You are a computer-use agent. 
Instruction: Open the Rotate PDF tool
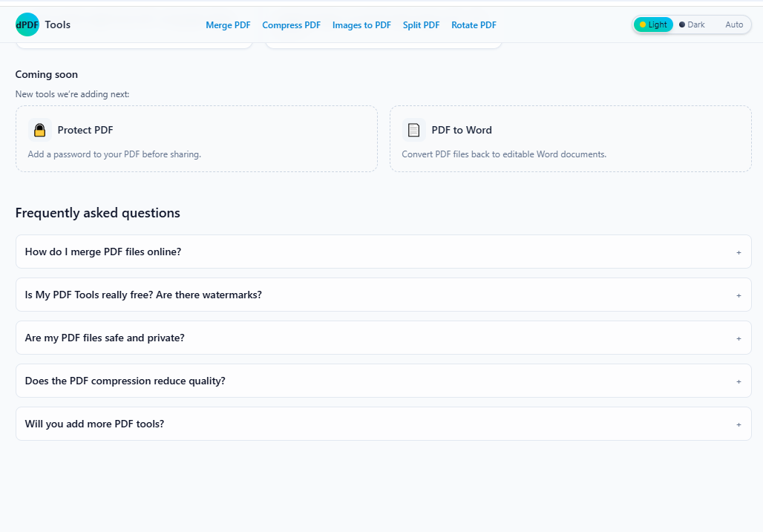tap(474, 24)
